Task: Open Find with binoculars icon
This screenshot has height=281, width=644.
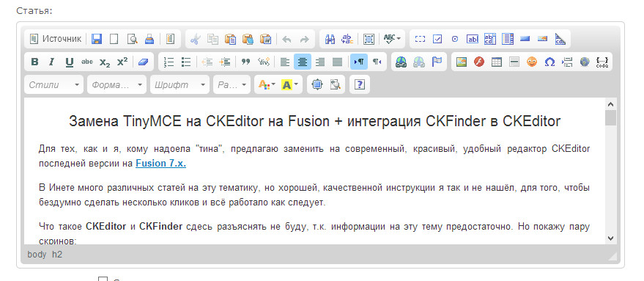Action: 330,39
